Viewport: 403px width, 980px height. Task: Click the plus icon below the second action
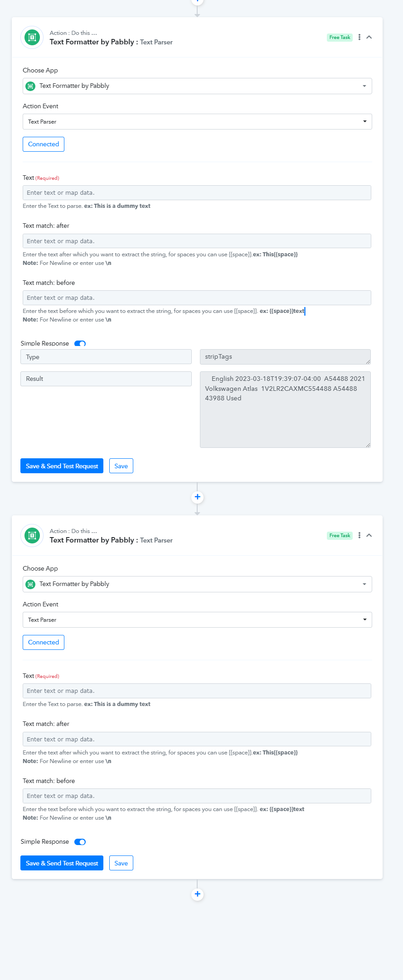point(197,894)
